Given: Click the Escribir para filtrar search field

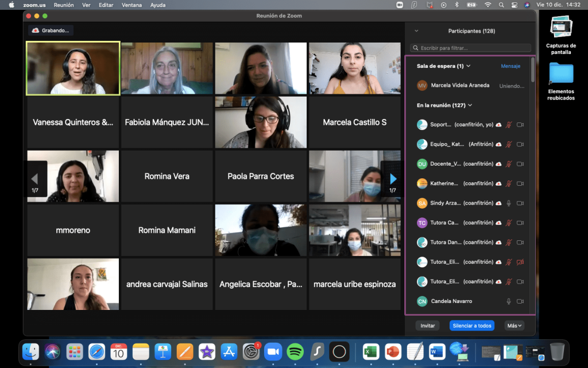Looking at the screenshot, I should pyautogui.click(x=470, y=48).
